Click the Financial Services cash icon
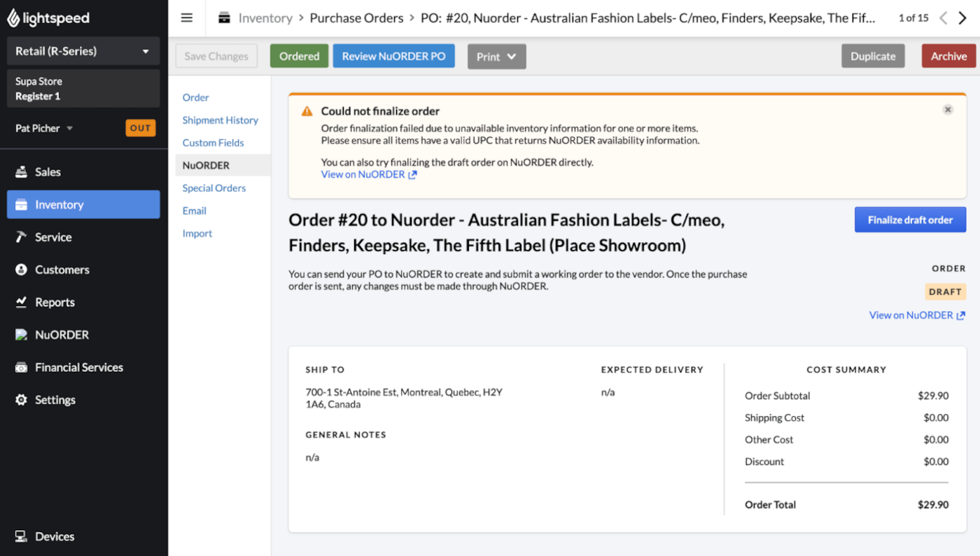 [x=22, y=367]
